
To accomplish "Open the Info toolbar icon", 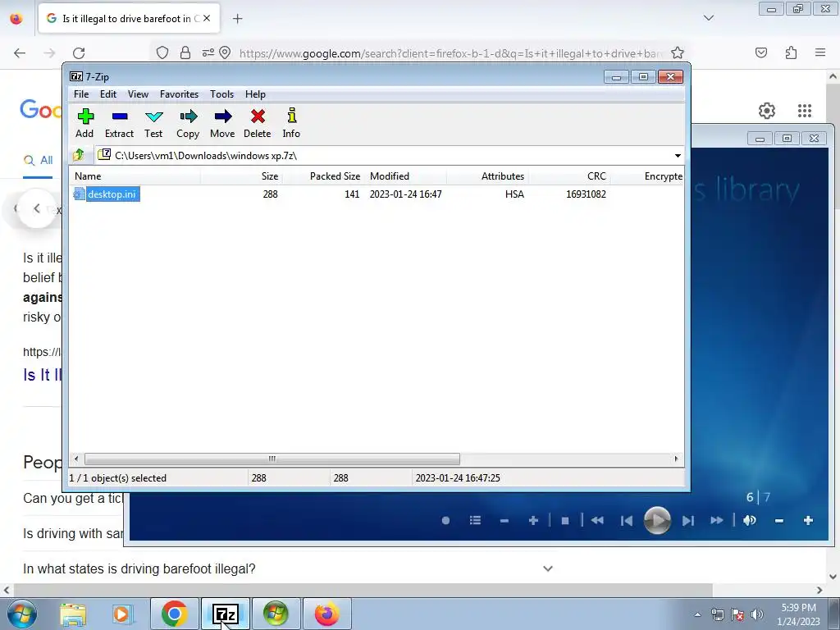I will tap(291, 123).
